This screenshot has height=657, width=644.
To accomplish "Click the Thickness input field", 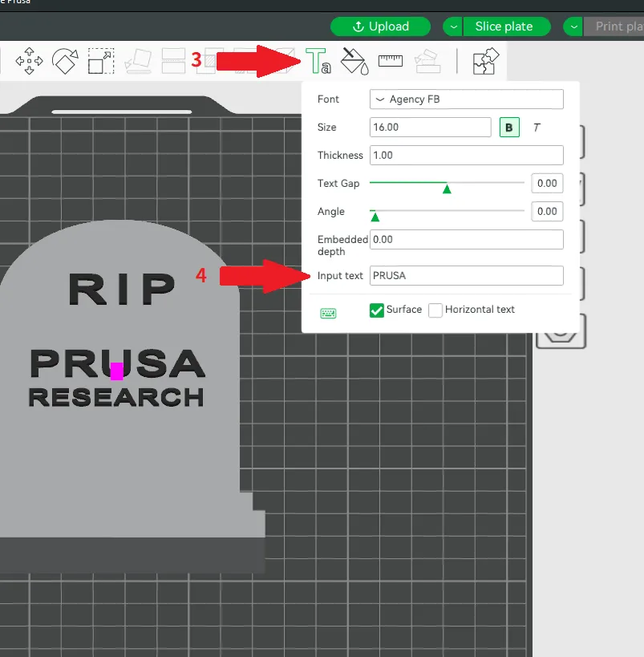I will [x=466, y=156].
